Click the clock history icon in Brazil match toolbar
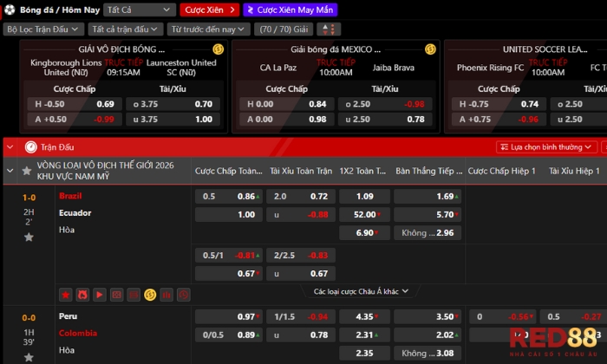Screen dimensions: 607x364 point(184,295)
